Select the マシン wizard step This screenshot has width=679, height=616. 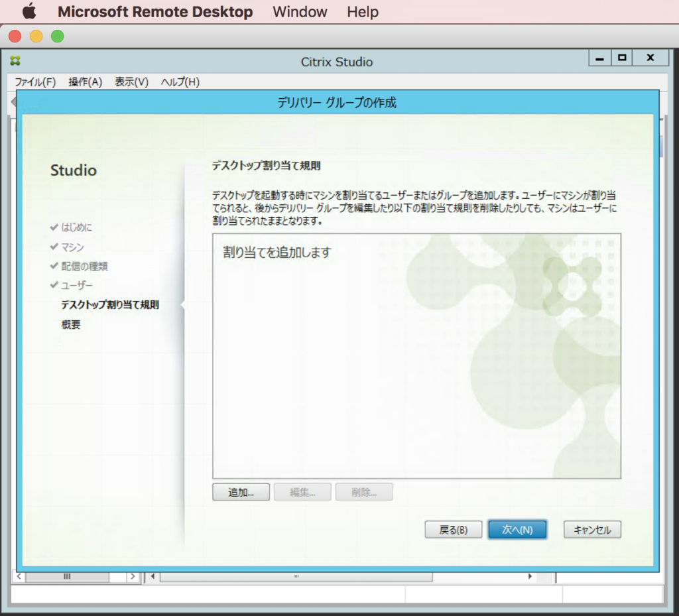pyautogui.click(x=72, y=247)
